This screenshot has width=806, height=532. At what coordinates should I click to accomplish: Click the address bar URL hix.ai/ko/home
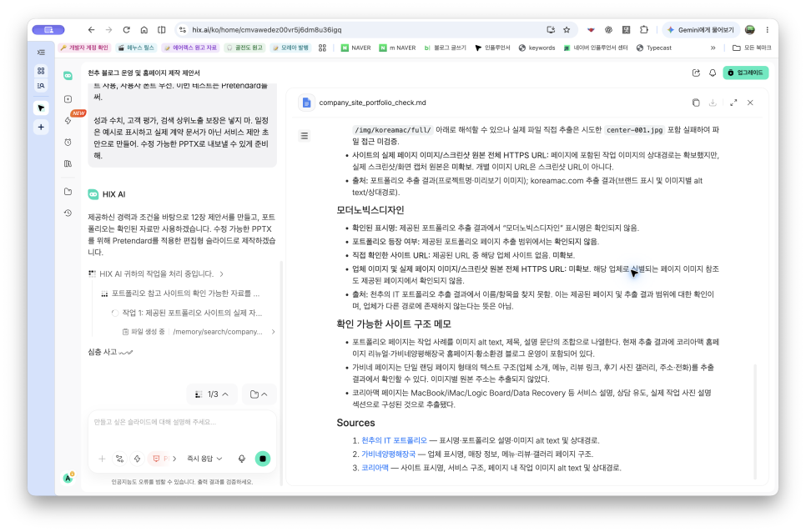pyautogui.click(x=267, y=30)
